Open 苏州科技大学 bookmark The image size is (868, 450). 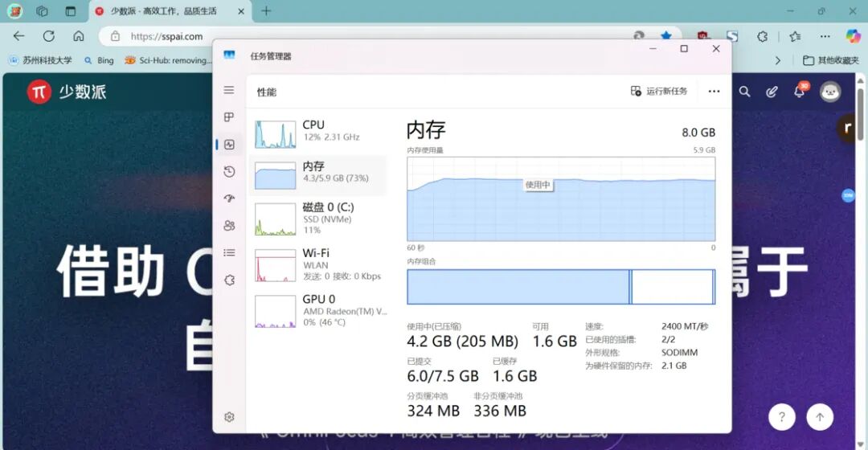tap(40, 60)
